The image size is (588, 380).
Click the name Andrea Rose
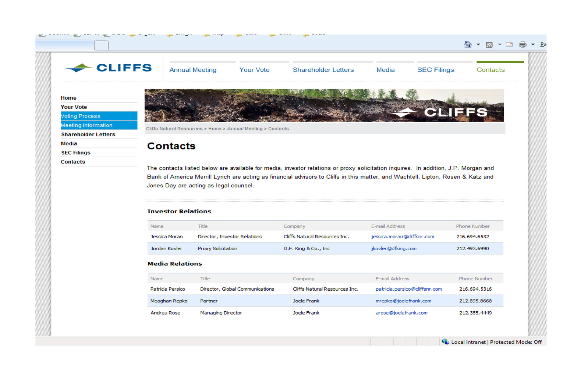165,313
